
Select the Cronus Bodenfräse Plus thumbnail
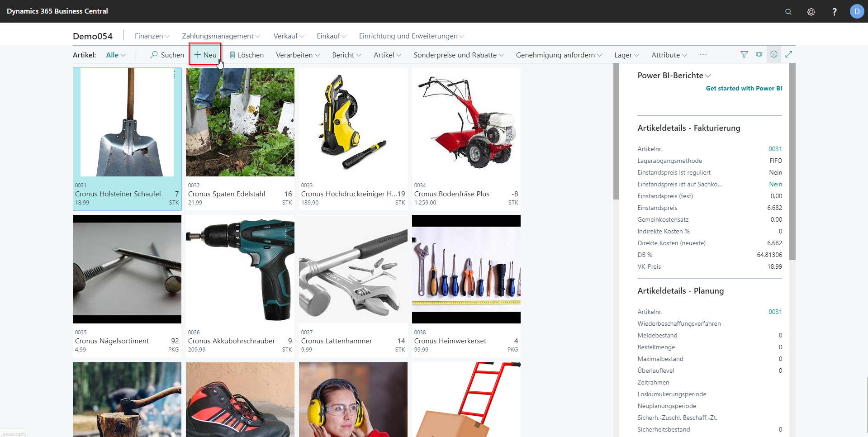[x=466, y=122]
